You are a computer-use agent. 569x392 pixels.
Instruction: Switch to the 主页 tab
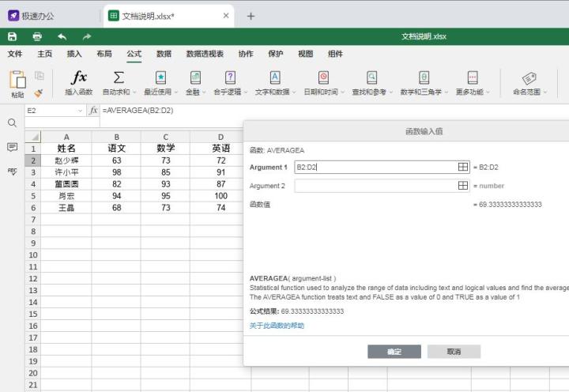click(44, 54)
